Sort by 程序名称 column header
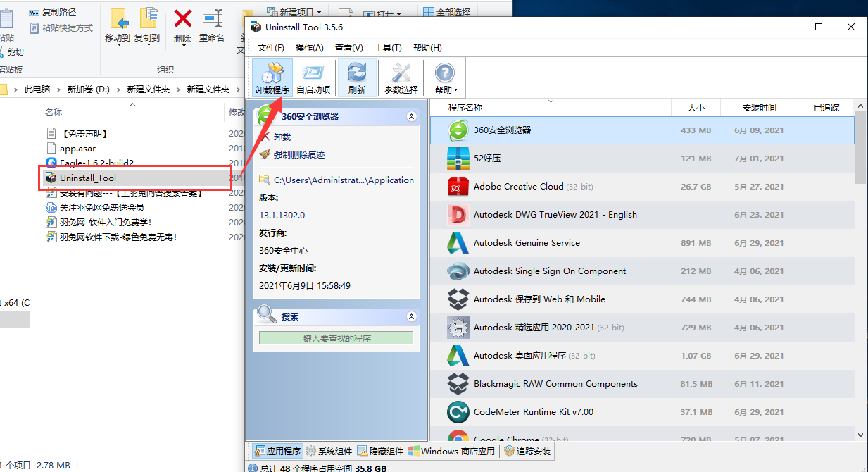The image size is (868, 472). [549, 108]
